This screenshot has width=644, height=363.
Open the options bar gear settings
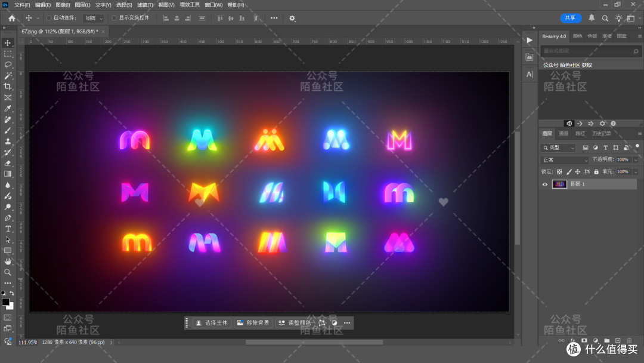pyautogui.click(x=292, y=18)
